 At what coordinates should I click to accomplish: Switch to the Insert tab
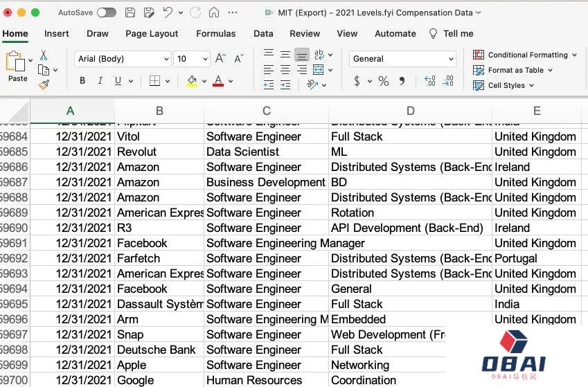click(57, 34)
